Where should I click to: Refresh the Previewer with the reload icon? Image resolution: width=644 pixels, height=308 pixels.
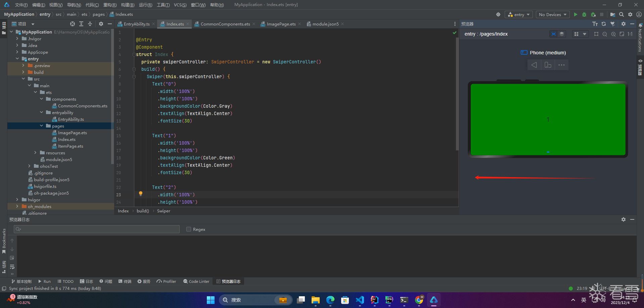point(604,24)
